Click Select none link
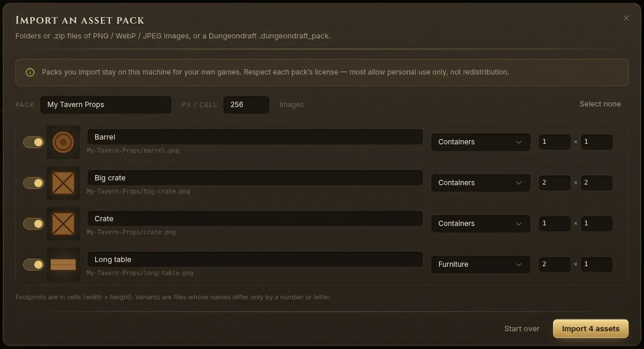This screenshot has height=349, width=644. [600, 104]
